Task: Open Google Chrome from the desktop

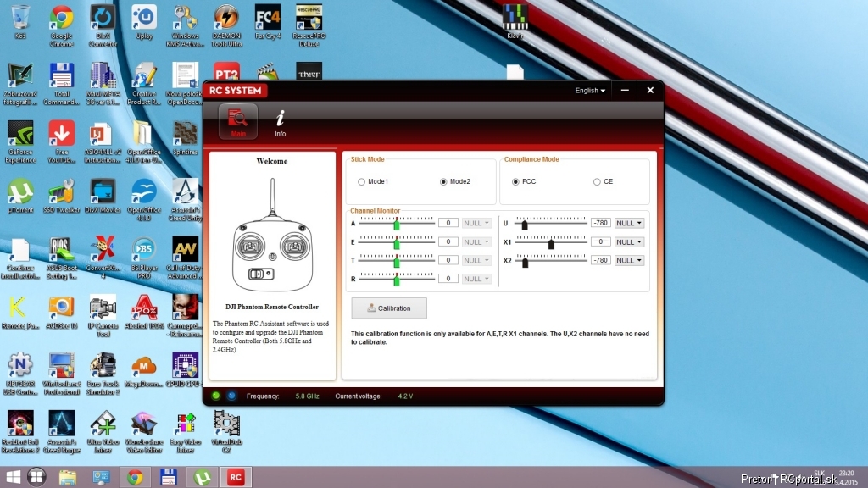Action: coord(61,26)
